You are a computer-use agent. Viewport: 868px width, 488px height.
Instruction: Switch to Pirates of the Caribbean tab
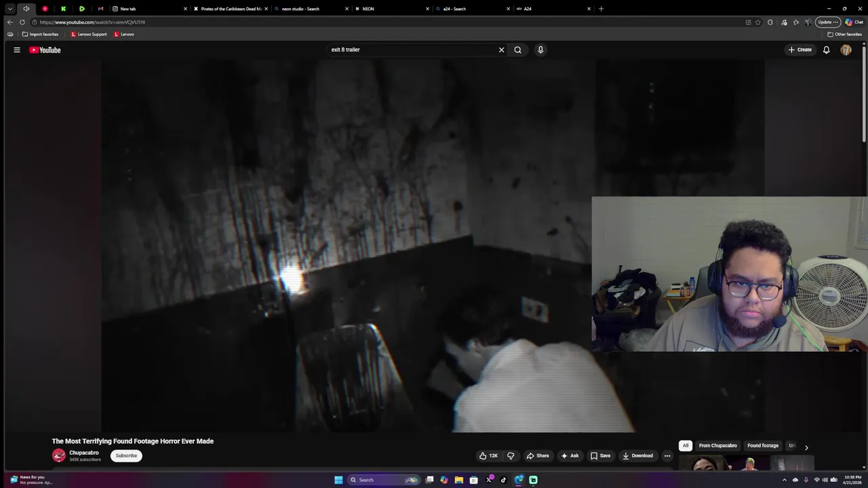pos(231,9)
